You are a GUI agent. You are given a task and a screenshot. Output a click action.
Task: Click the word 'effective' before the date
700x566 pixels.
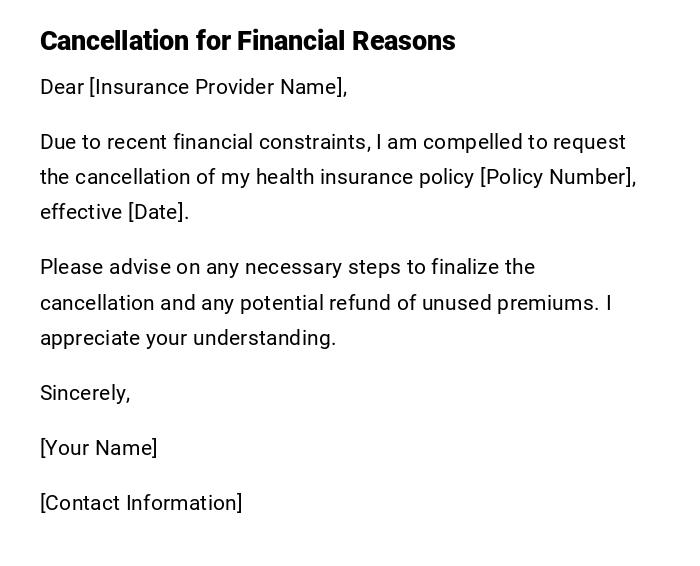(81, 212)
